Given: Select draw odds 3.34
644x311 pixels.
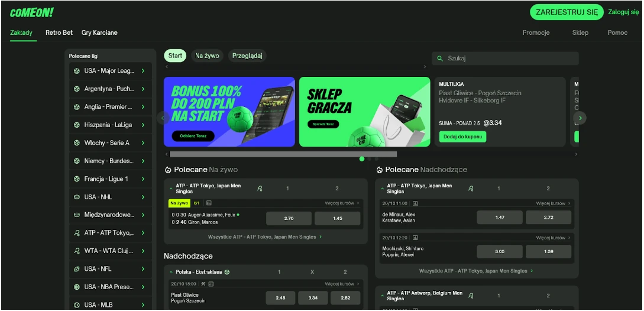Looking at the screenshot, I should pos(313,298).
